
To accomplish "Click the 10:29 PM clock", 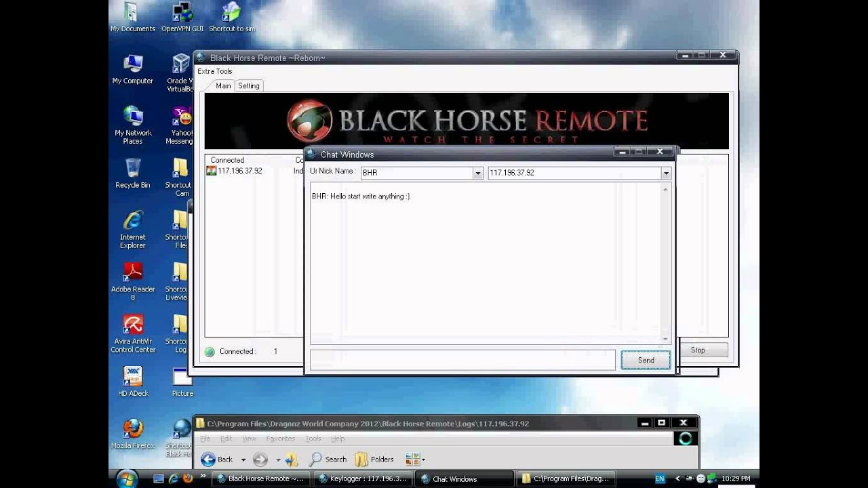I will pos(736,479).
